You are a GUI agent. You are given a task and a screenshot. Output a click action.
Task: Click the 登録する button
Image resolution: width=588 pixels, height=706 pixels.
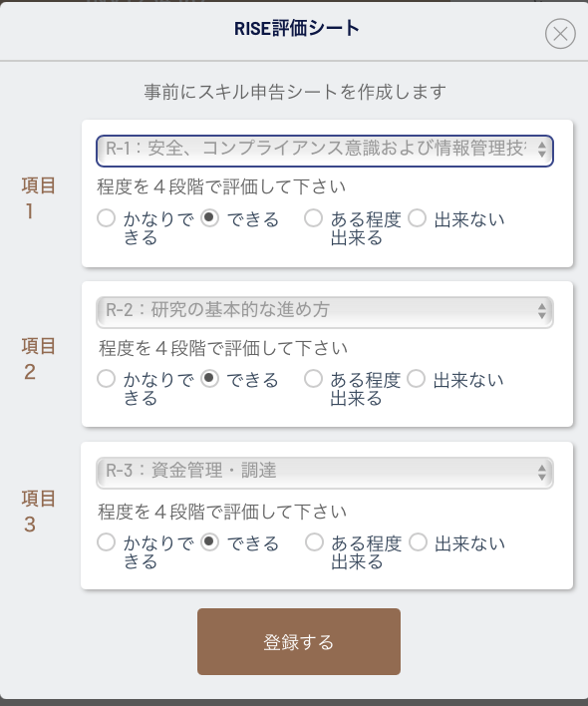coord(299,641)
